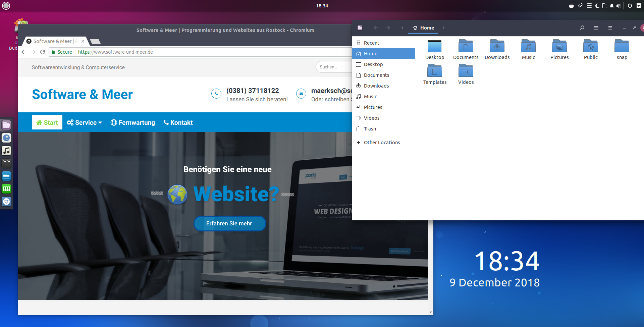644x327 pixels.
Task: Select Desktop in the file manager sidebar
Action: click(383, 64)
